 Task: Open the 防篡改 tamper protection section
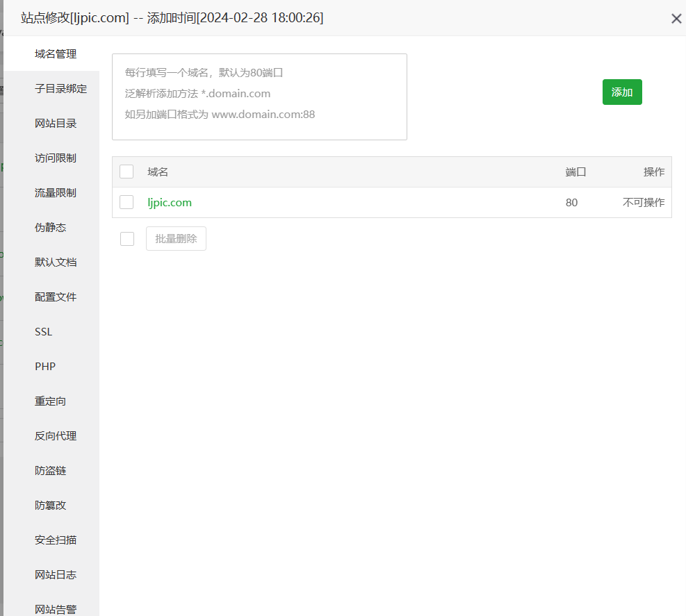50,505
